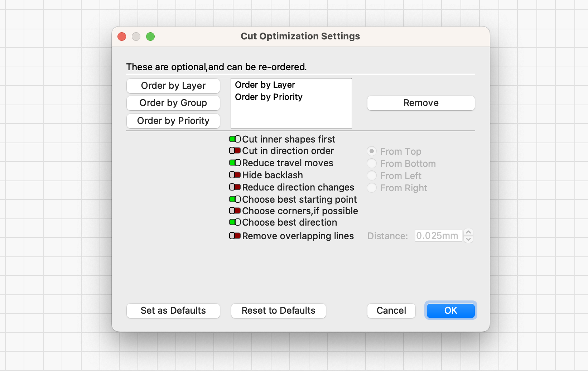Select Order by Layer list entry
This screenshot has width=588, height=371.
(x=265, y=85)
